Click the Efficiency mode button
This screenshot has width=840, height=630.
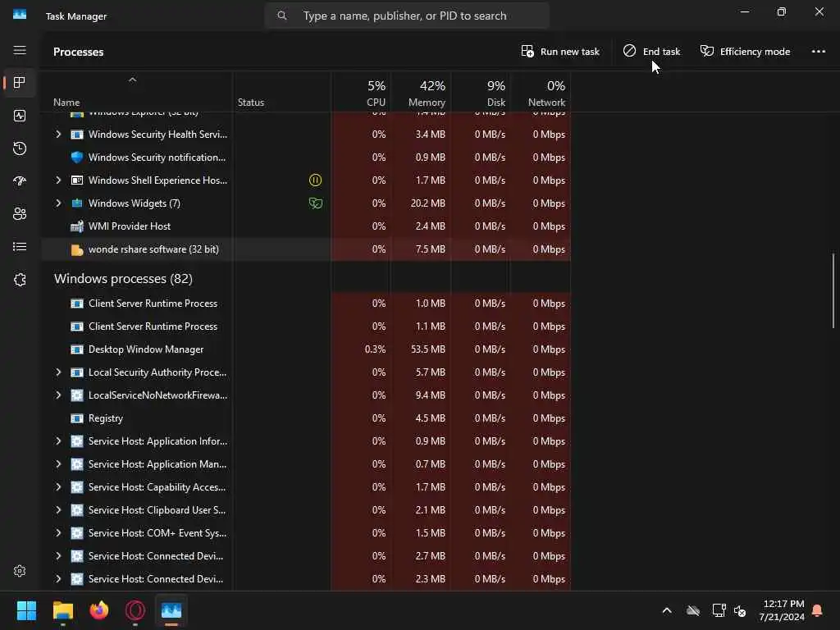point(745,52)
